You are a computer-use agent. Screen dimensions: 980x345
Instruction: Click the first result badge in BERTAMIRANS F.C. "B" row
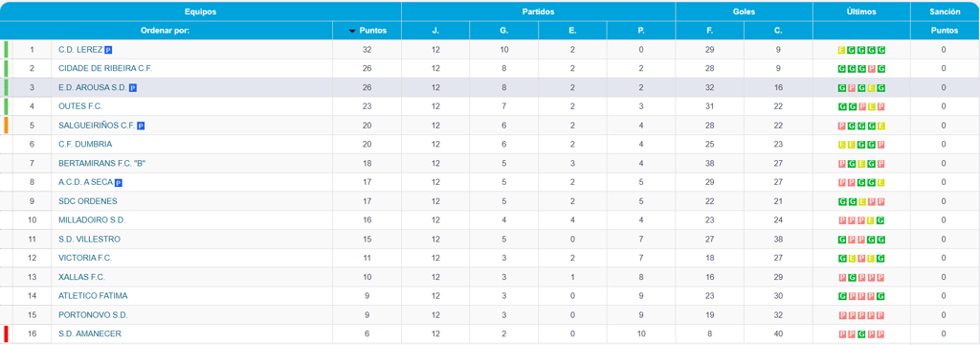click(842, 164)
